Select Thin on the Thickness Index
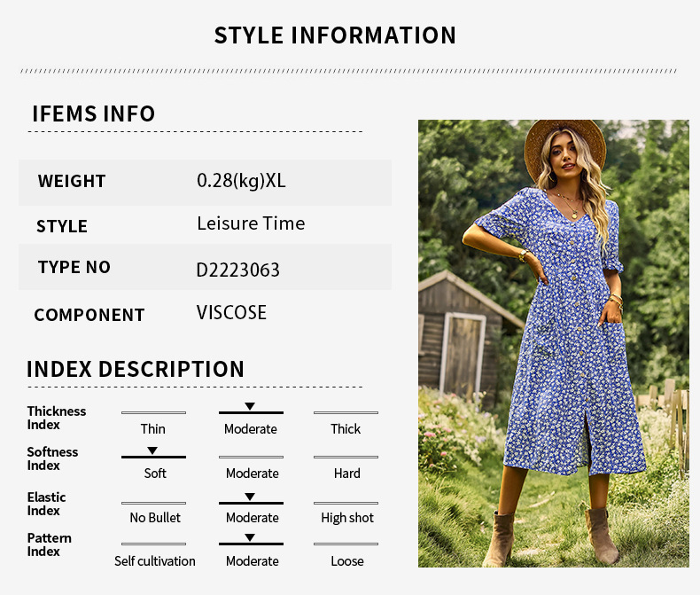This screenshot has width=700, height=595. tap(153, 429)
